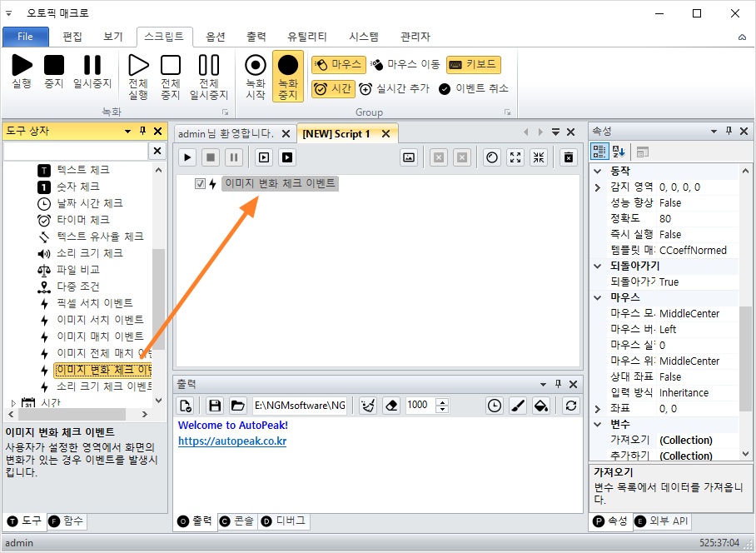Pin the 도구 상자 panel
Image resolution: width=756 pixels, height=553 pixels.
[142, 131]
